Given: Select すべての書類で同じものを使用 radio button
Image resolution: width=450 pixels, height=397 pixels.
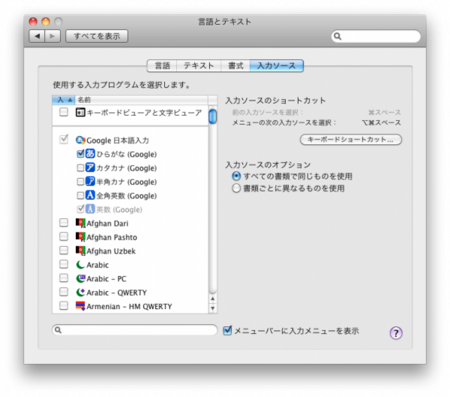Looking at the screenshot, I should click(x=236, y=176).
